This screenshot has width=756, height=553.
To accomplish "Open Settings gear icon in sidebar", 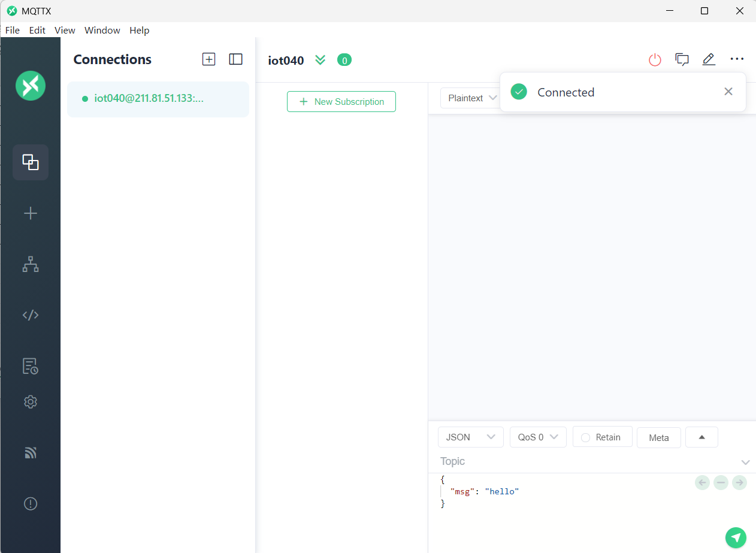I will pos(31,401).
